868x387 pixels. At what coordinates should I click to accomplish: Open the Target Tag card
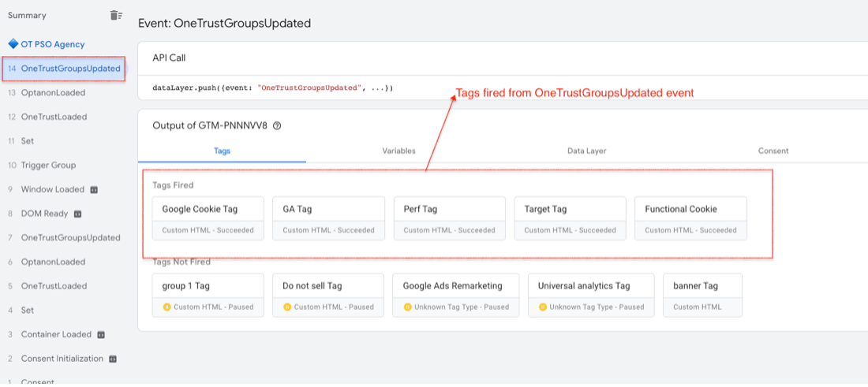click(570, 218)
